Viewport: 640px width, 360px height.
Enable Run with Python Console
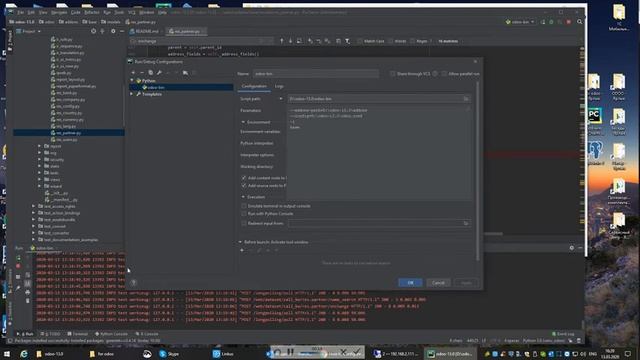pyautogui.click(x=244, y=214)
